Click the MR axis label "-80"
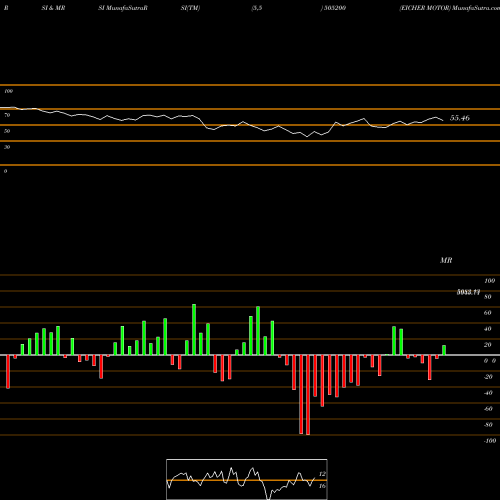This screenshot has height=500, width=500. [x=488, y=425]
